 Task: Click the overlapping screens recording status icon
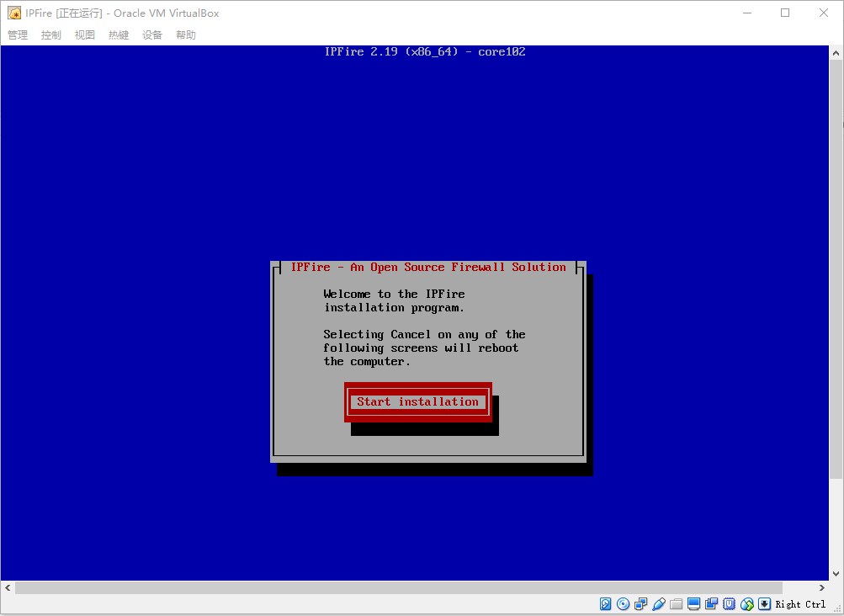point(712,603)
